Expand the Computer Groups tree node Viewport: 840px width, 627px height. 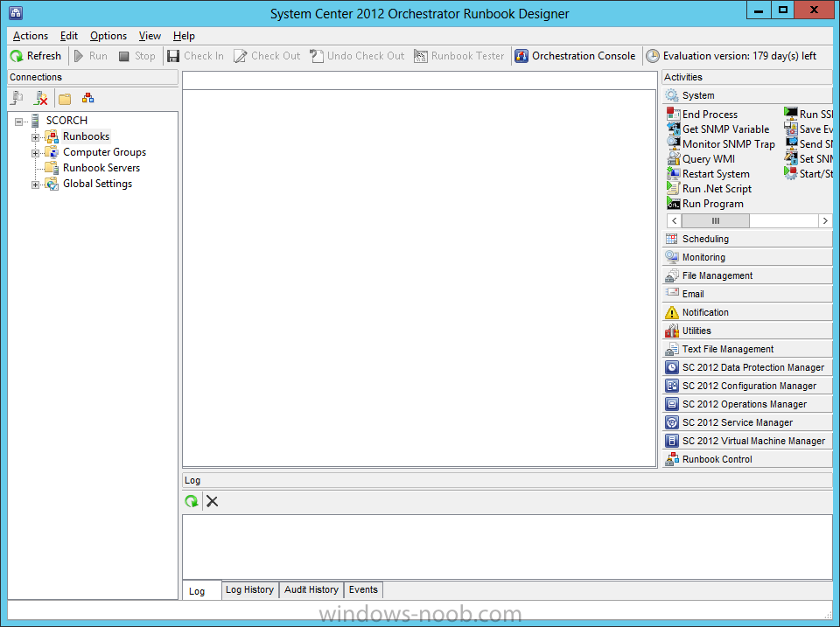tap(35, 153)
